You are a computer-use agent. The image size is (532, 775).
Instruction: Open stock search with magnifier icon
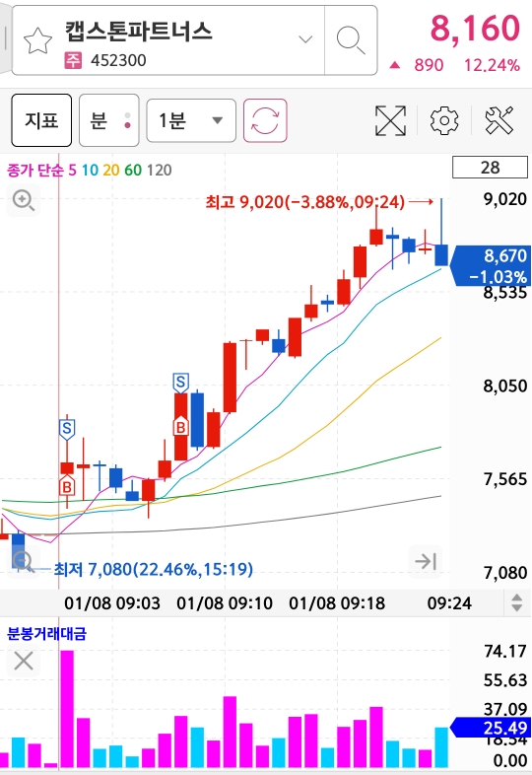[350, 40]
